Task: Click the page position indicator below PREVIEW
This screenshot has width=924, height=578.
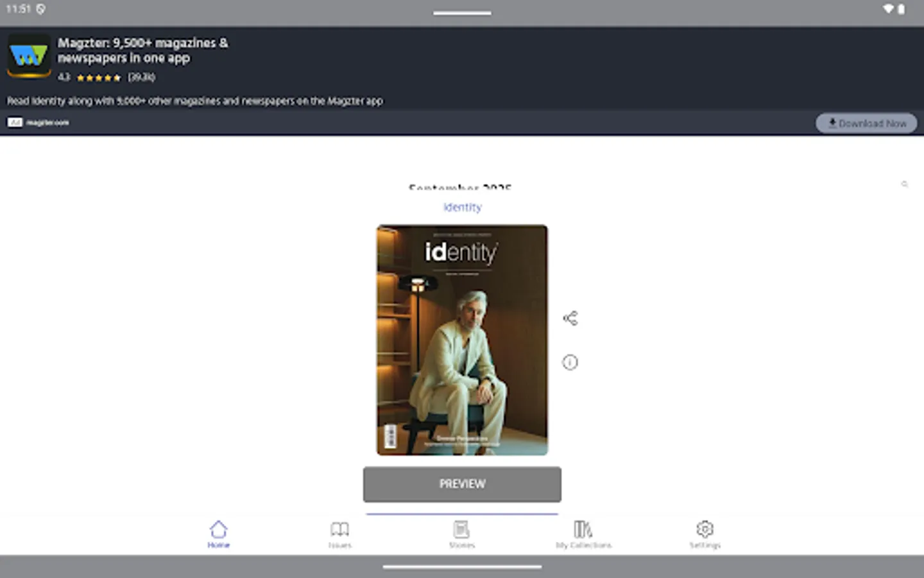Action: coord(461,513)
